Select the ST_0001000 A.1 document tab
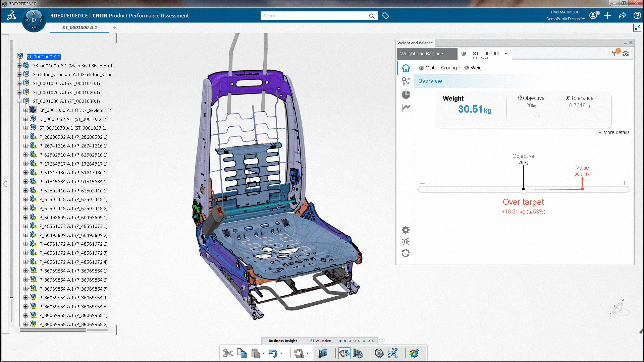 pos(79,27)
